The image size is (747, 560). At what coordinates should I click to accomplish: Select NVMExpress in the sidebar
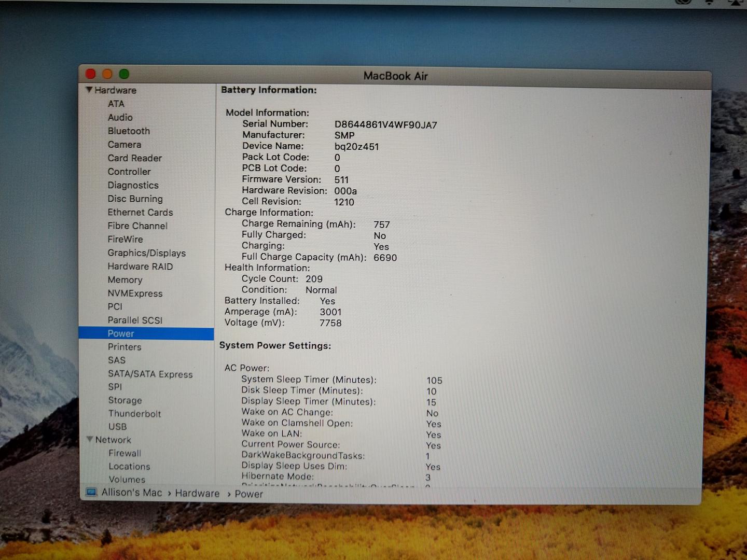(x=135, y=293)
